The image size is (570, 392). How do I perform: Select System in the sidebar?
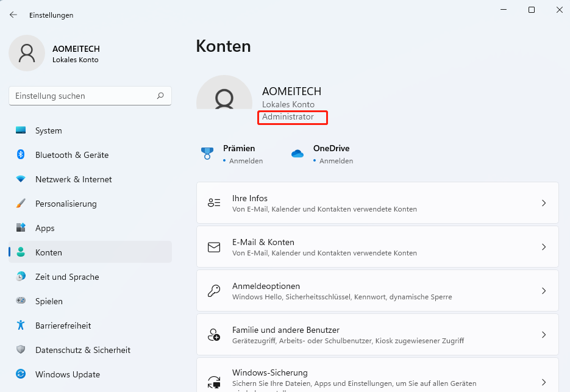click(49, 130)
